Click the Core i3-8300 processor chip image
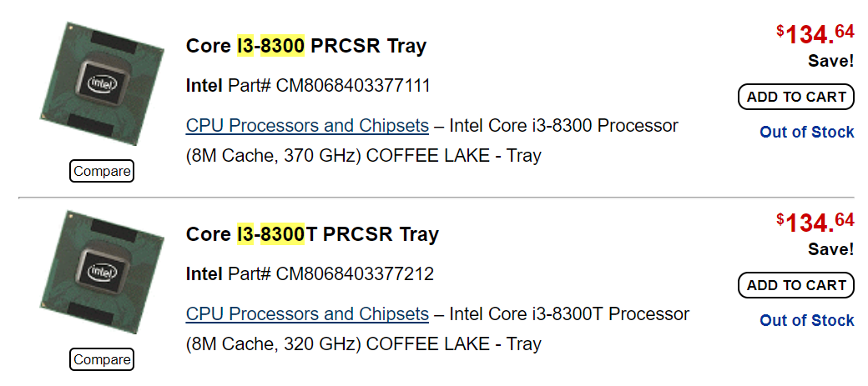 click(x=101, y=83)
